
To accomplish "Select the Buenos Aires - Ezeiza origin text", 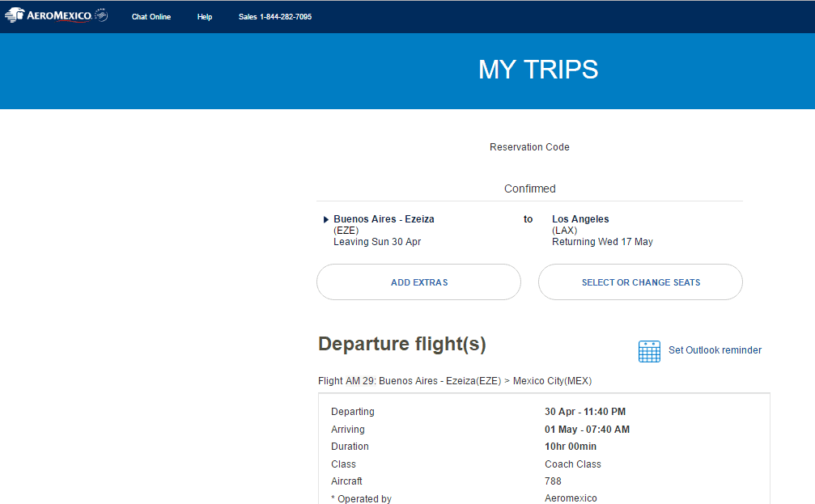I will [384, 219].
